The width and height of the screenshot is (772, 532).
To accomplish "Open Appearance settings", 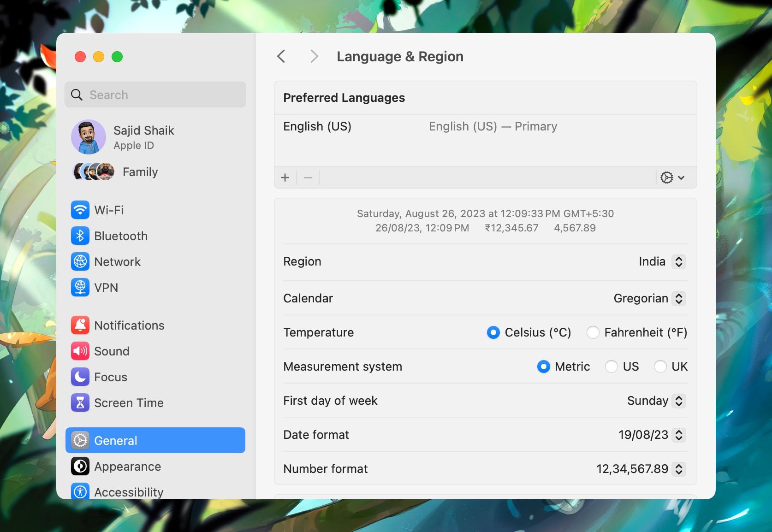I will tap(127, 466).
